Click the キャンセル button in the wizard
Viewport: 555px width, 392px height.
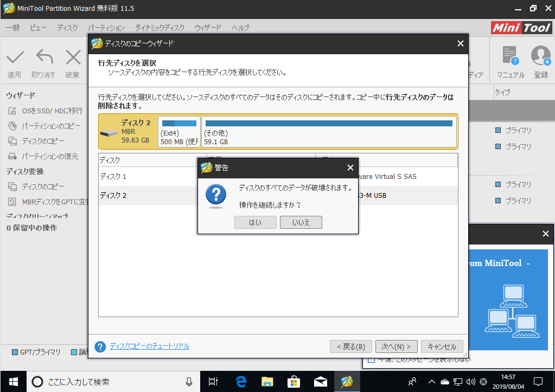[x=442, y=346]
